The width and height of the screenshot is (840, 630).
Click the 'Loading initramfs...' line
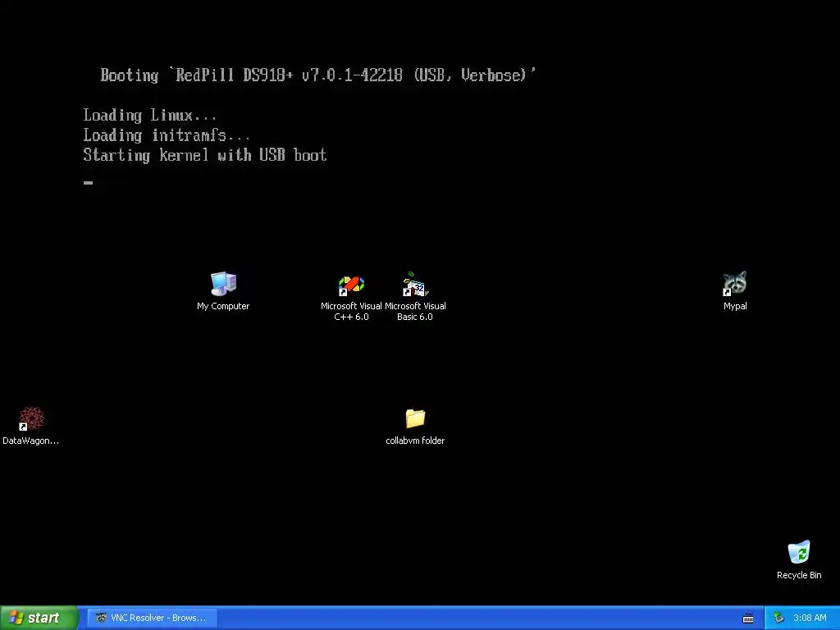tap(167, 135)
